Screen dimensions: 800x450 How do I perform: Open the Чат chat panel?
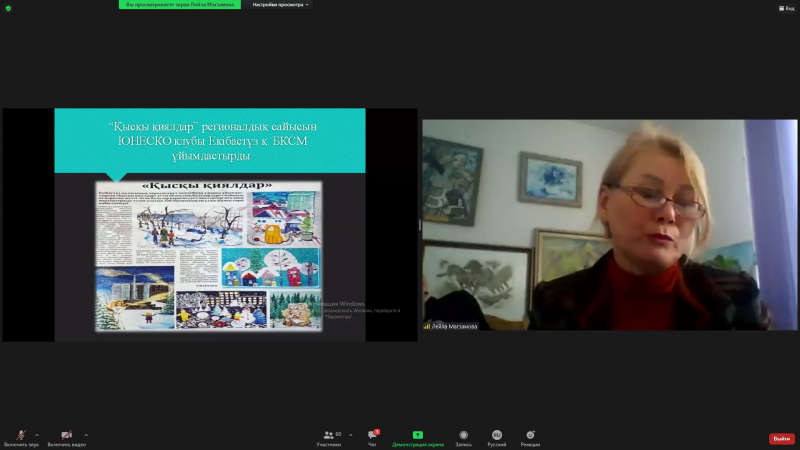point(372,437)
